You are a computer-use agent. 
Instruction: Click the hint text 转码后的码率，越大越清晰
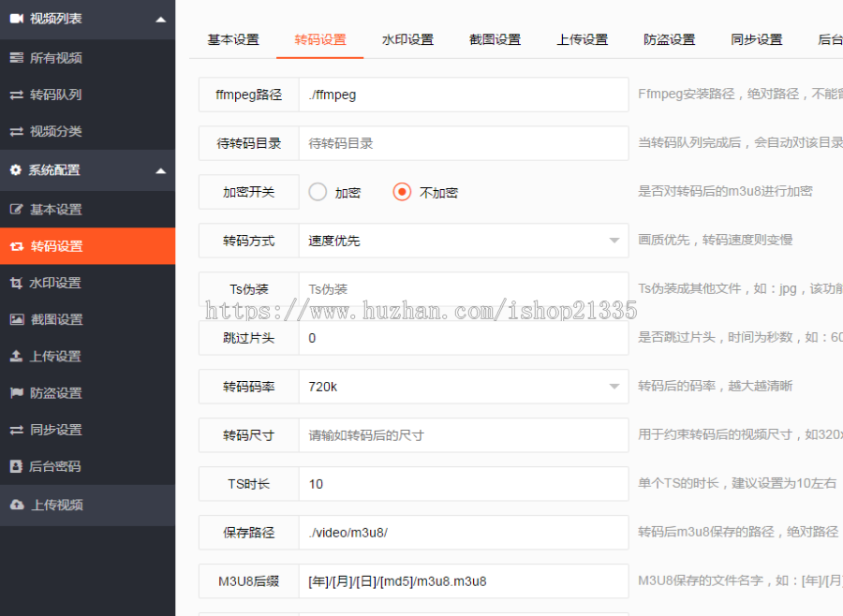click(x=715, y=386)
